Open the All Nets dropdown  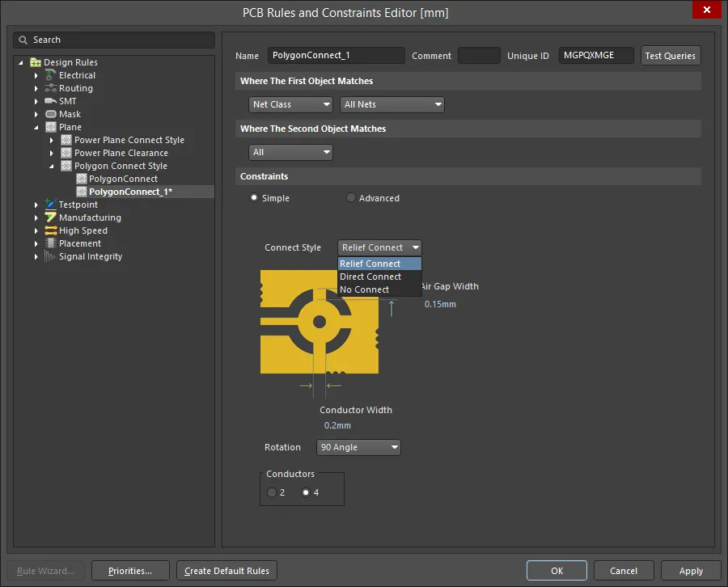pos(392,104)
